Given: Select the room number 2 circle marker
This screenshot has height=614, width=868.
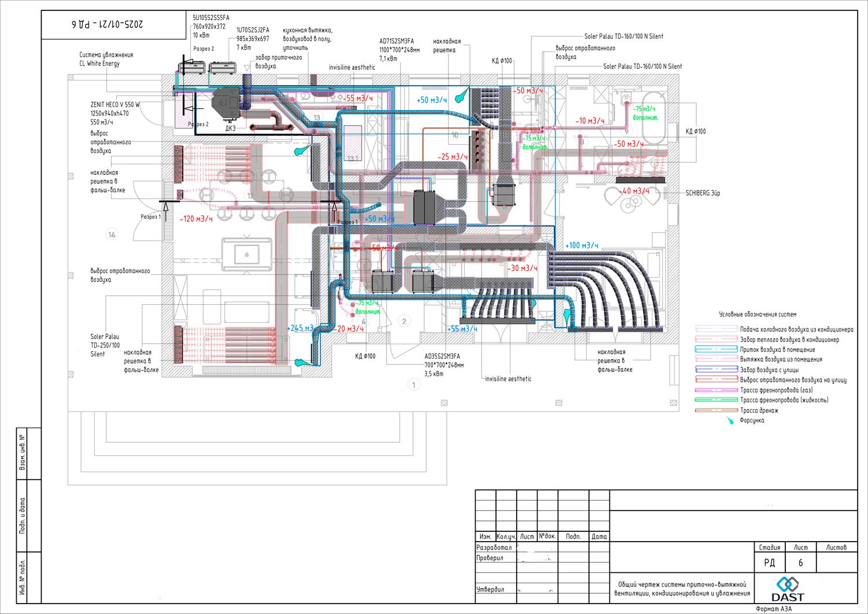Looking at the screenshot, I should (x=404, y=321).
